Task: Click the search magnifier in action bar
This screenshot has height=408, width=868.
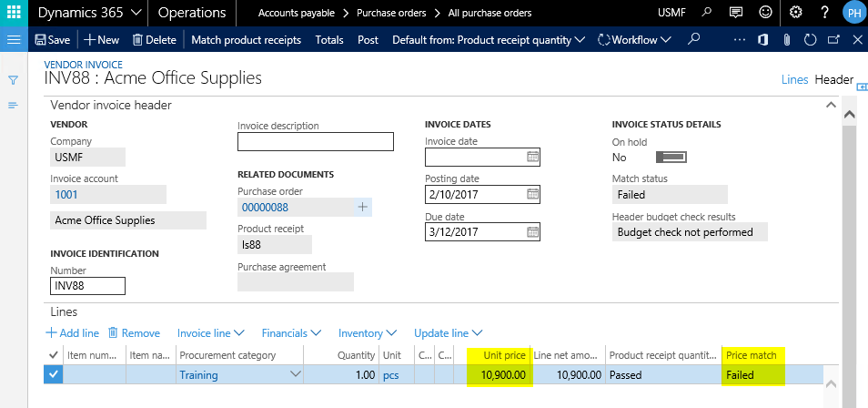Action: click(694, 40)
